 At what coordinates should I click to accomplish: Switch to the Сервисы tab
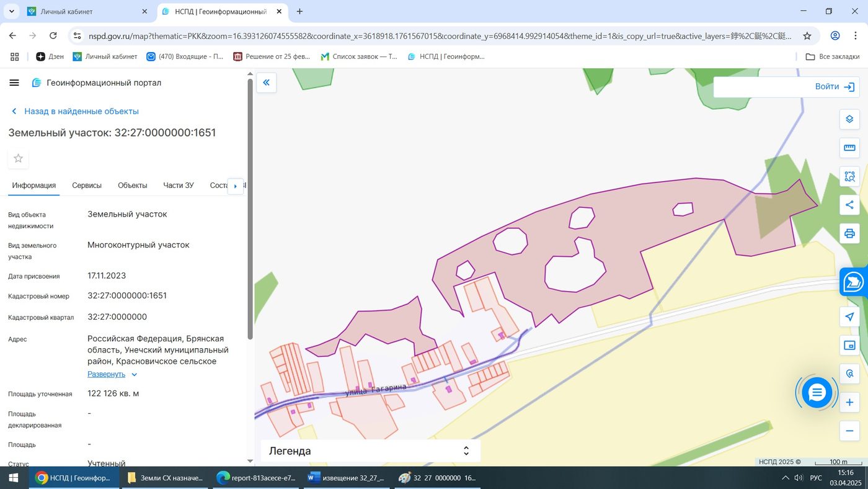(x=87, y=185)
